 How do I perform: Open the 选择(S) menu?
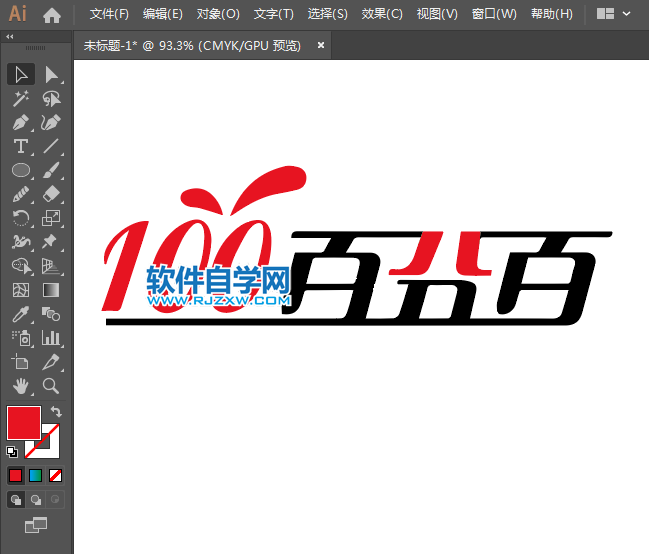pos(327,14)
